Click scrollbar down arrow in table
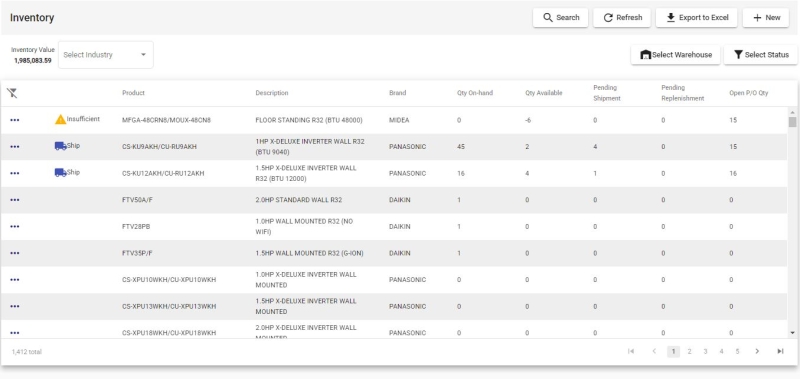Viewport: 800px width, 379px height. tap(792, 333)
